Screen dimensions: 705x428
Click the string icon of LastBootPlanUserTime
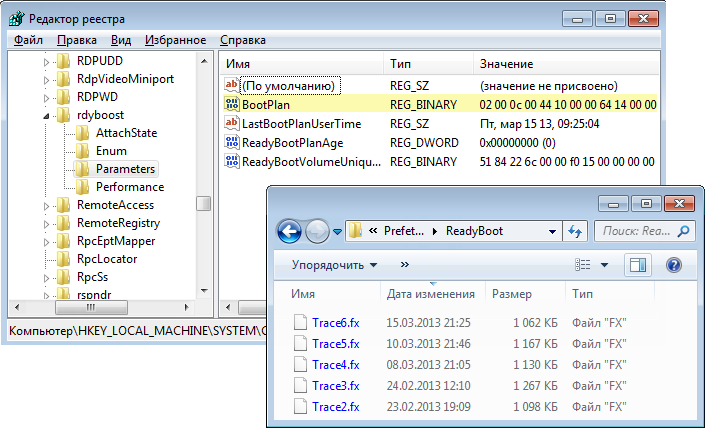tap(232, 123)
